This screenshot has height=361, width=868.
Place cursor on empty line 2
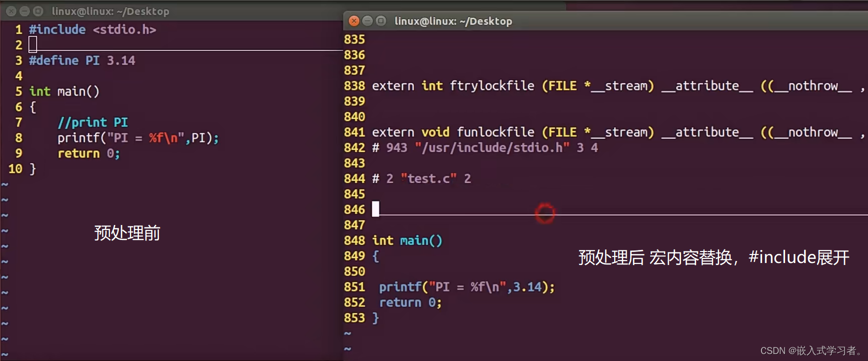point(33,45)
